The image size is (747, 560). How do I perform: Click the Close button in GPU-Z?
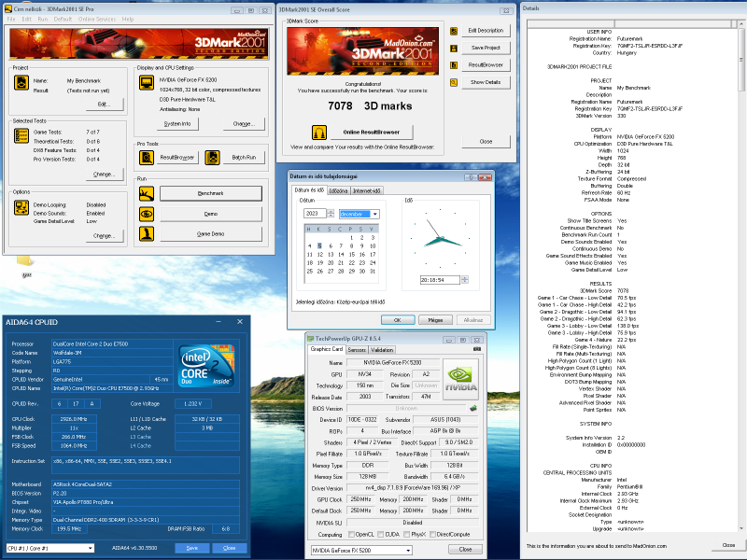click(x=465, y=550)
